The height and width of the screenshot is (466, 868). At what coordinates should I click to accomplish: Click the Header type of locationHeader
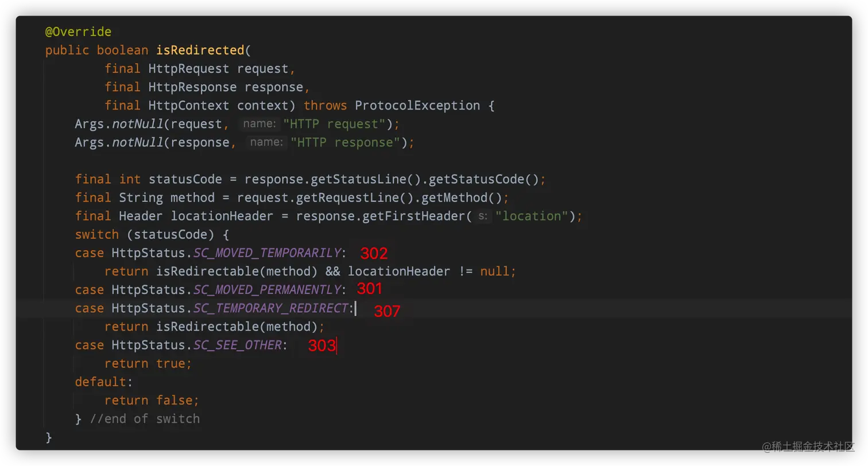coord(141,216)
